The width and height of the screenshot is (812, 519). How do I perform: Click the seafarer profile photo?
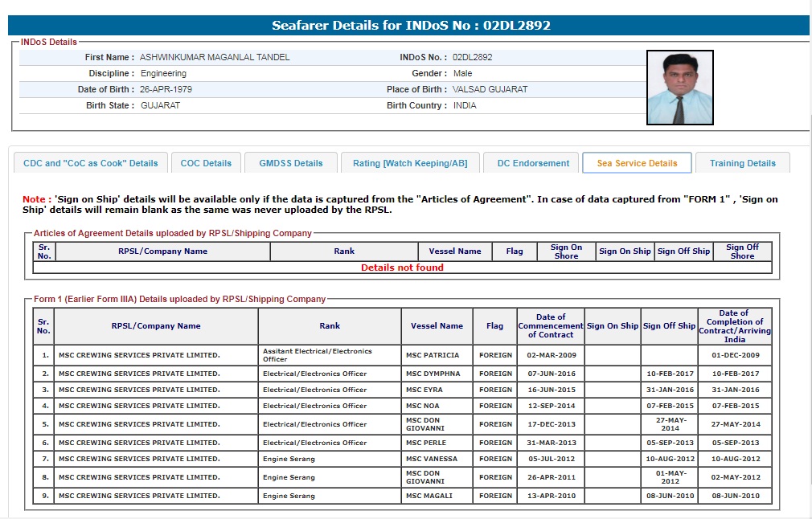pyautogui.click(x=679, y=88)
